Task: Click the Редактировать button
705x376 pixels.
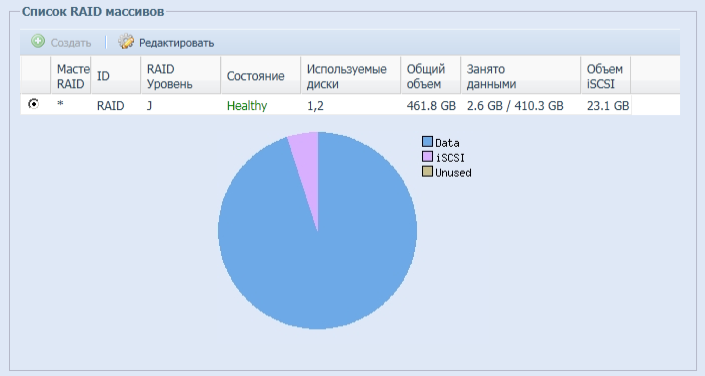Action: 166,42
